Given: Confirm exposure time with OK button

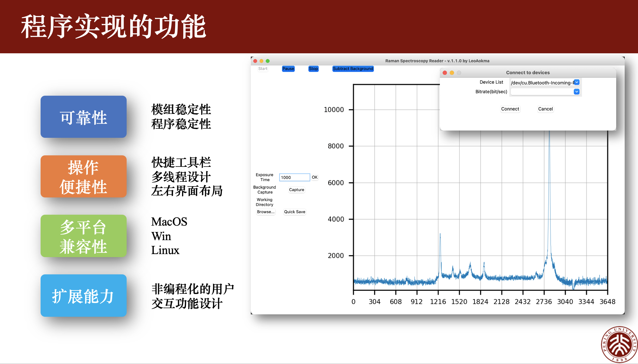Looking at the screenshot, I should [x=315, y=177].
